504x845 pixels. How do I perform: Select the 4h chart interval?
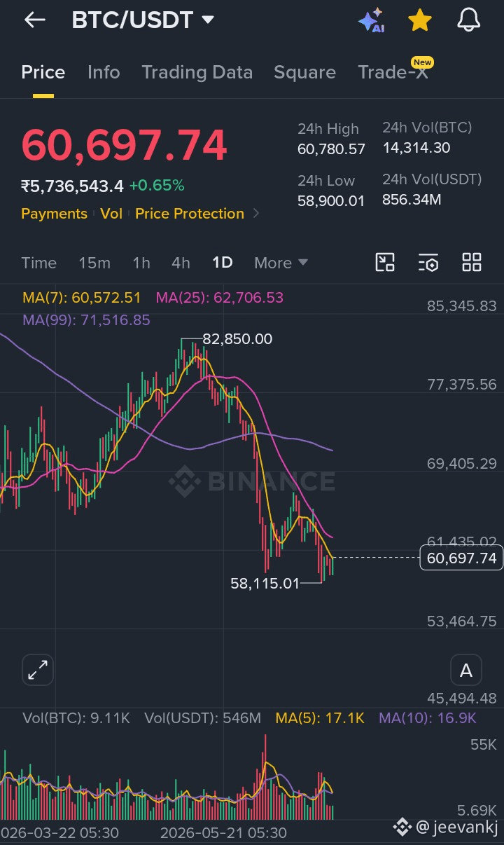tap(181, 263)
